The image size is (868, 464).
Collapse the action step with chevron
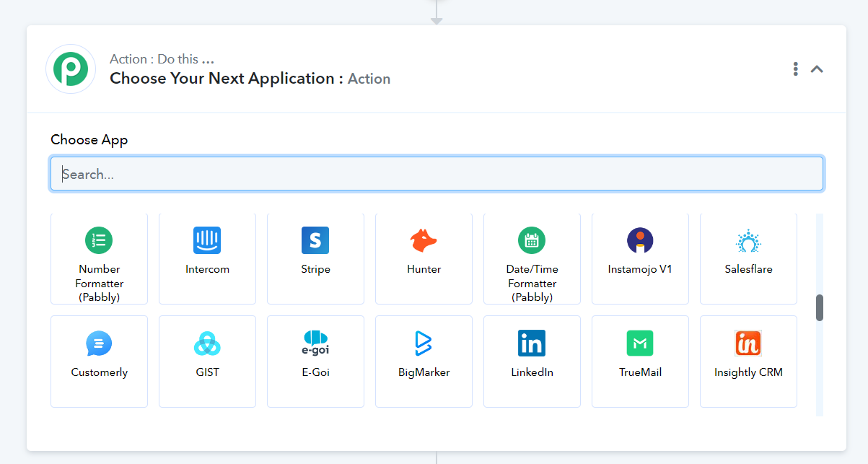pyautogui.click(x=817, y=69)
